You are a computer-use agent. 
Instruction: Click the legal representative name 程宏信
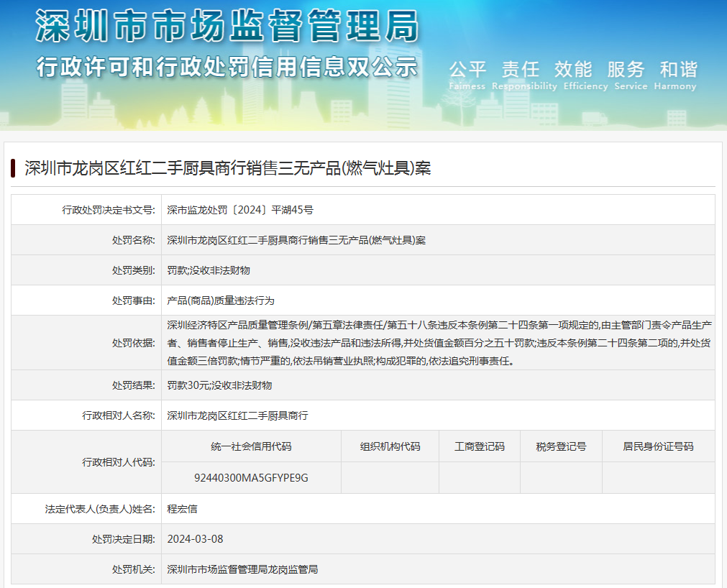182,509
